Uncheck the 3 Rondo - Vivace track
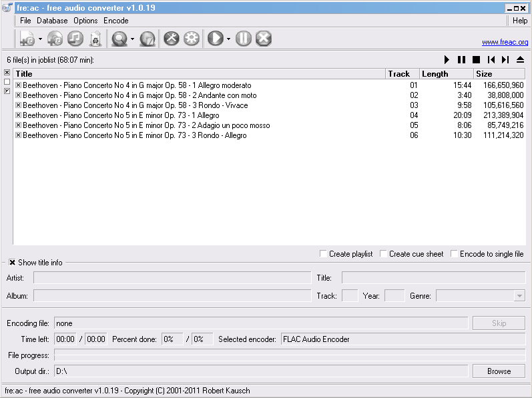This screenshot has height=398, width=532. [x=18, y=105]
